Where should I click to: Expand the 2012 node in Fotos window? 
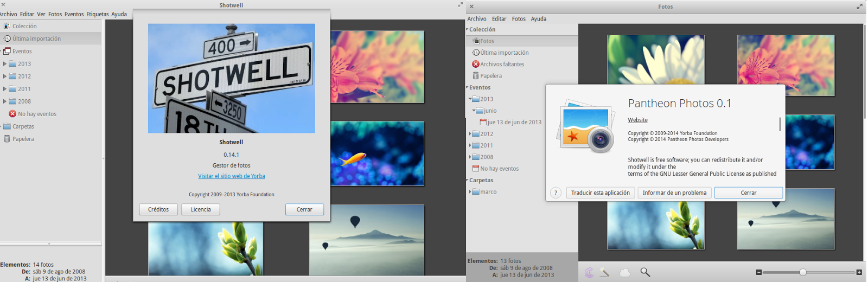click(x=470, y=134)
